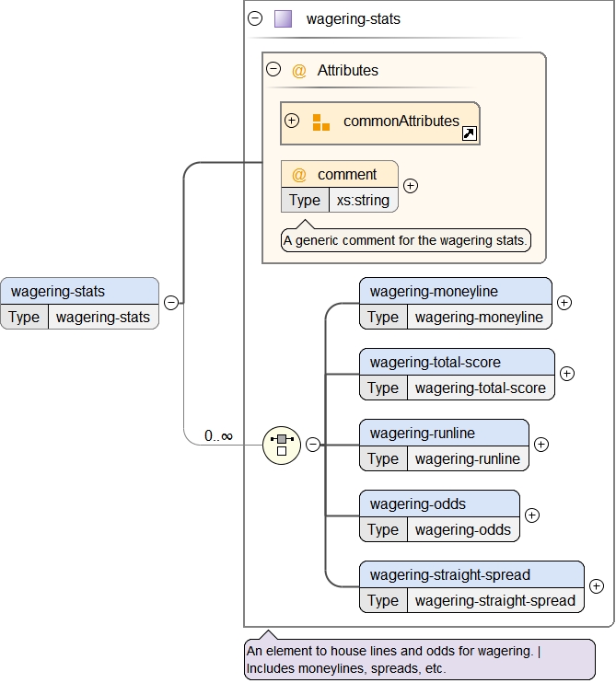Expand the commonAttributes group
This screenshot has width=616, height=683.
click(292, 121)
